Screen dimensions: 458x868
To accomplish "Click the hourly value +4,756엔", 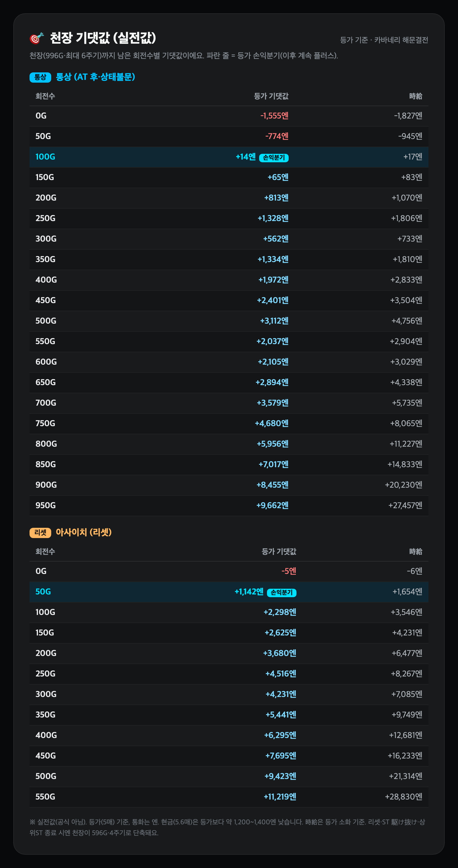I will click(x=407, y=321).
